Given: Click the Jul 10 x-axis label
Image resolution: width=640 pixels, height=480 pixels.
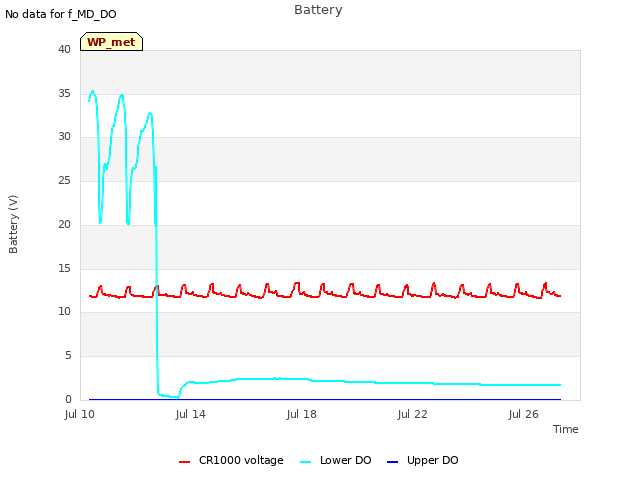Looking at the screenshot, I should point(80,414).
